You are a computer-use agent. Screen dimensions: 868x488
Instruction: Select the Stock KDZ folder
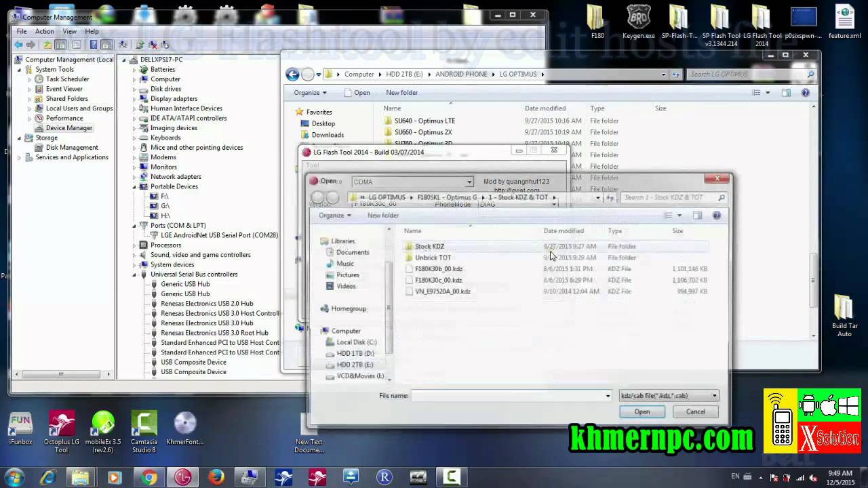pos(429,247)
